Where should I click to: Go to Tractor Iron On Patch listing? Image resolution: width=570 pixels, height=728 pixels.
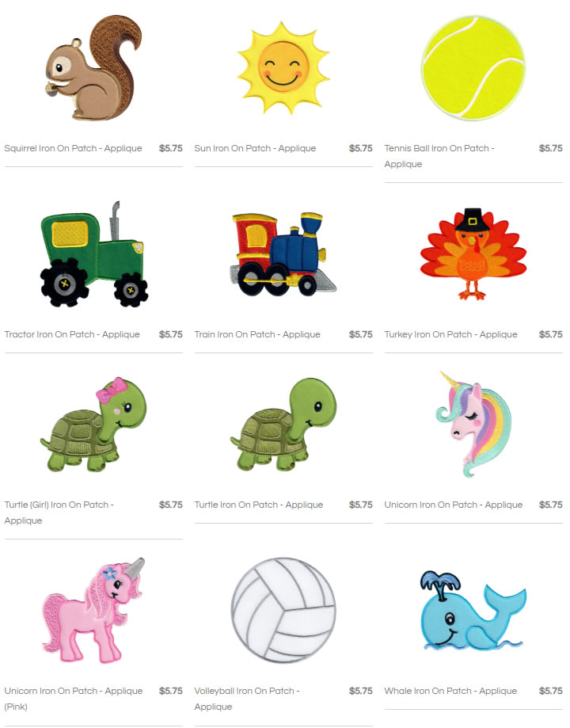(x=72, y=334)
